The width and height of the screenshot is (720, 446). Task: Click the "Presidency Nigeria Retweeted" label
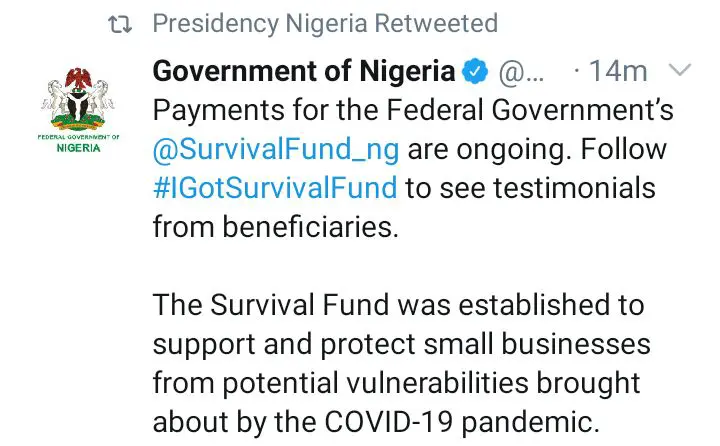click(x=325, y=24)
